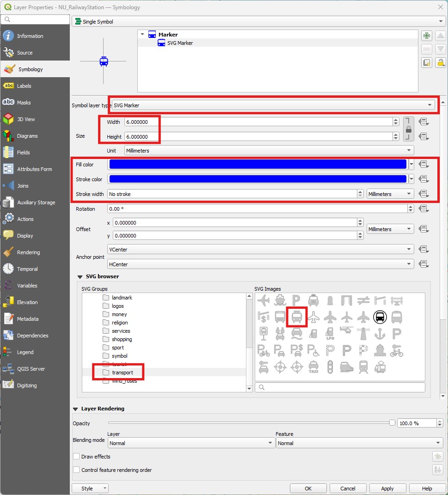Pick the traffic light SVG image
The width and height of the screenshot is (448, 495).
330,367
